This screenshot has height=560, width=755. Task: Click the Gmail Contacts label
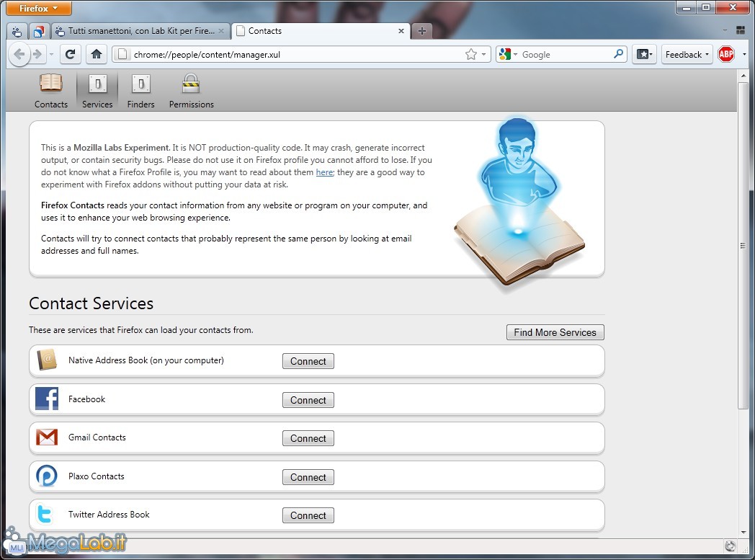click(x=97, y=437)
